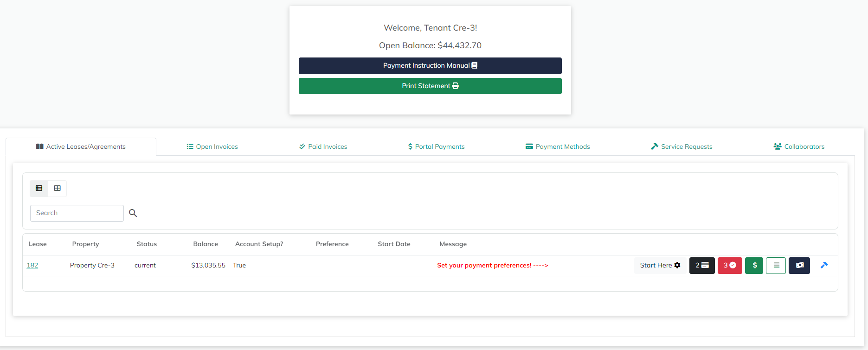Click the black credit card button showing 2

[701, 266]
